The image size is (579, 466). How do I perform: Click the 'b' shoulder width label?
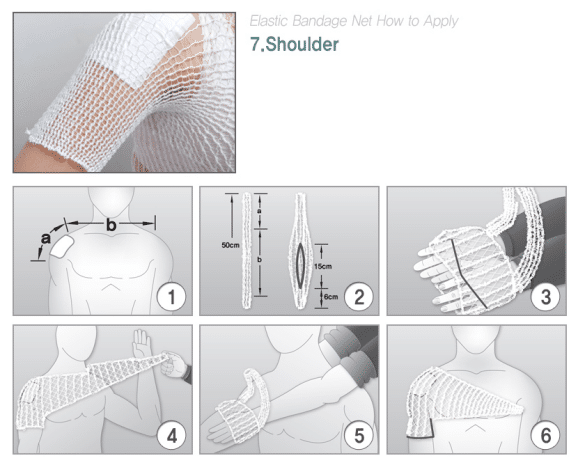tap(111, 225)
